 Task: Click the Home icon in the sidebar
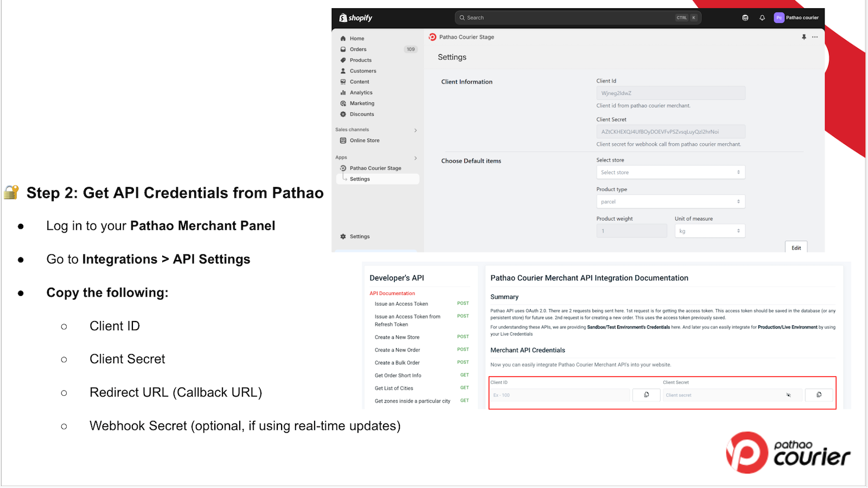tap(343, 38)
